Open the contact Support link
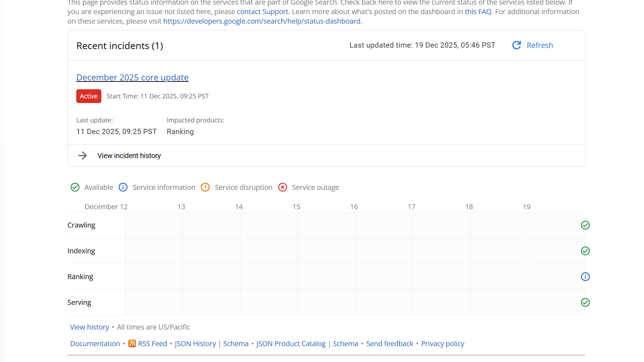Viewport: 644px width, 362px height. [x=262, y=12]
